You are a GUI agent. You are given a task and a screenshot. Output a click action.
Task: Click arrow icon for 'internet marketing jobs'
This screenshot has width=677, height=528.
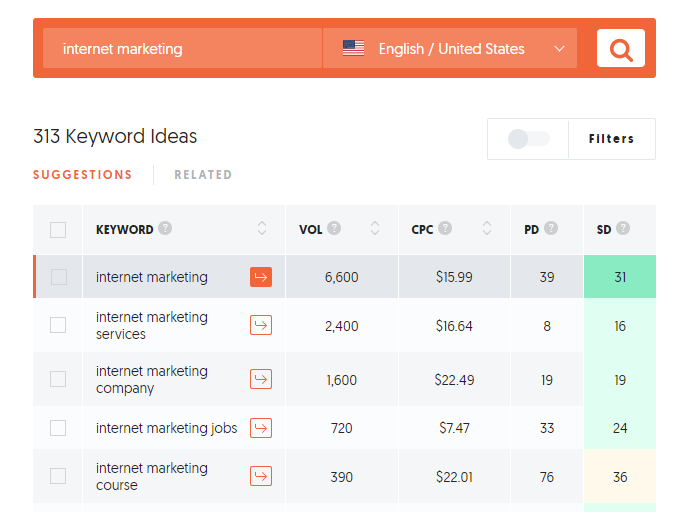point(261,428)
